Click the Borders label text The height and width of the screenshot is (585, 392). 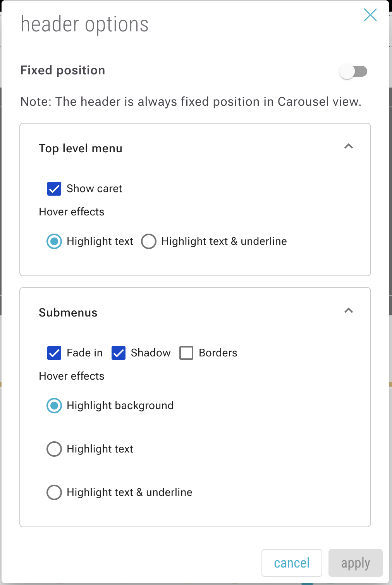click(x=218, y=353)
